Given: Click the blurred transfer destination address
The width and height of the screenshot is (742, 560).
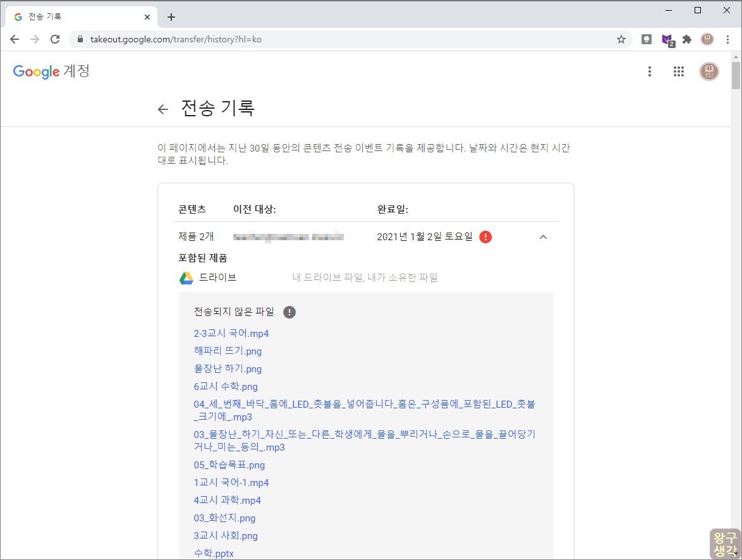Looking at the screenshot, I should click(x=288, y=236).
